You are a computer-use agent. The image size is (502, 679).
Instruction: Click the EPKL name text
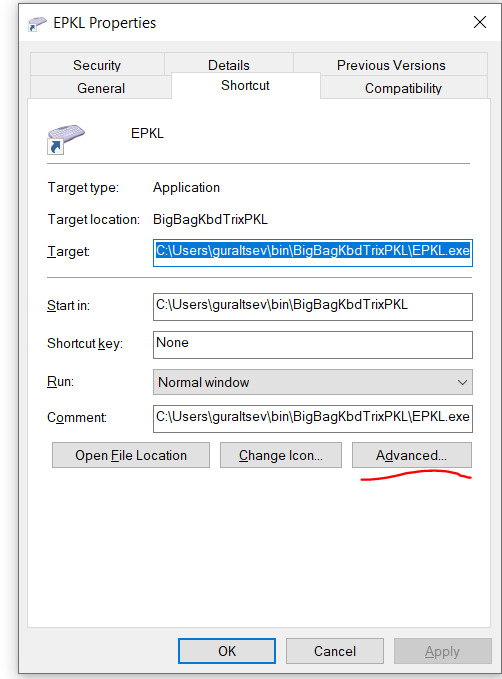(147, 133)
